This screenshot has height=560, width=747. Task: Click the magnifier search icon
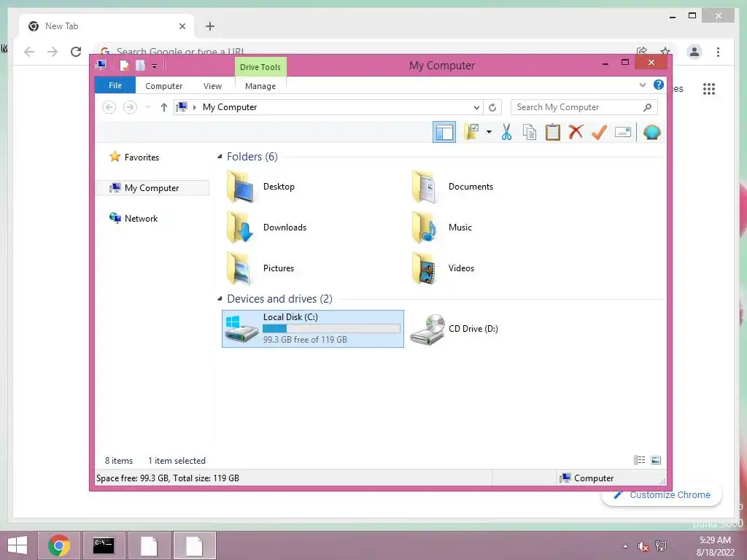click(648, 107)
